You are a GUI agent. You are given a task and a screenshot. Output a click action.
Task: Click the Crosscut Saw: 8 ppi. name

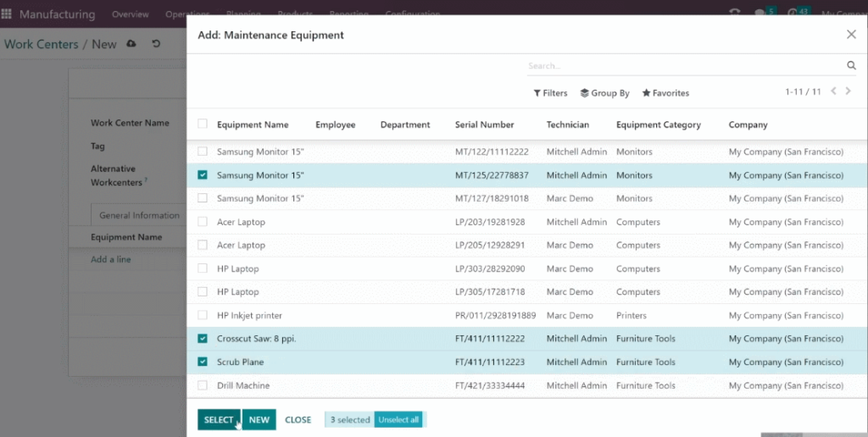tap(256, 339)
